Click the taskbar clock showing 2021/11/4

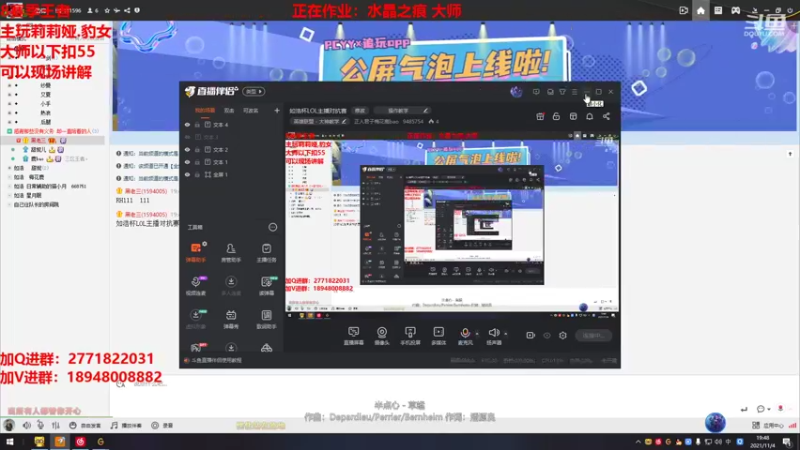tap(763, 442)
